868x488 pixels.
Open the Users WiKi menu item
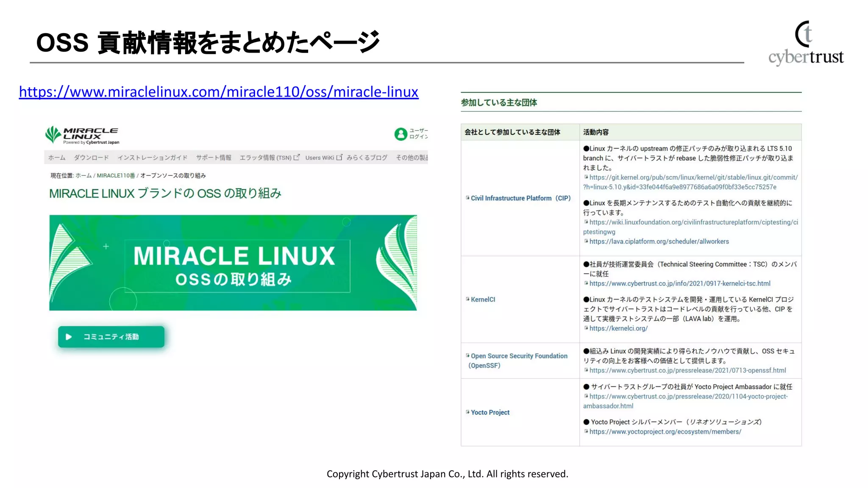coord(320,158)
